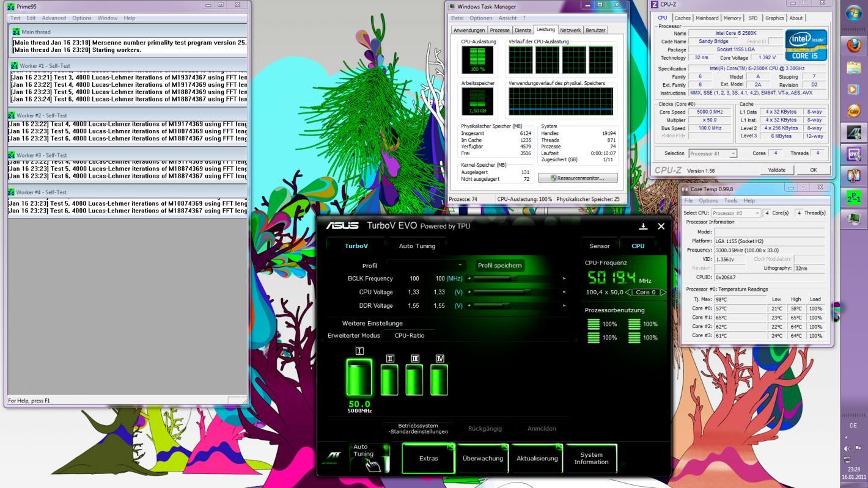Switch to CPU-Z via its taskbar icon
The image size is (868, 488).
click(x=854, y=155)
